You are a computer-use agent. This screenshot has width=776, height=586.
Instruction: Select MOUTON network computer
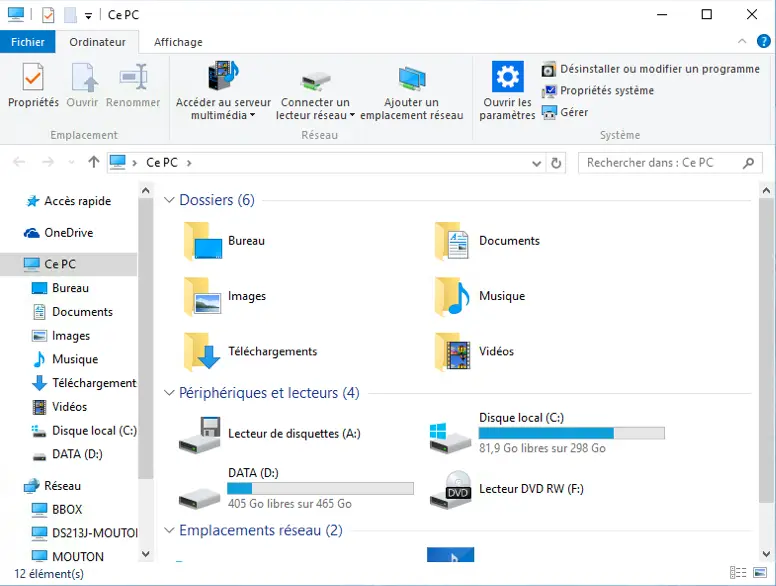[67, 557]
